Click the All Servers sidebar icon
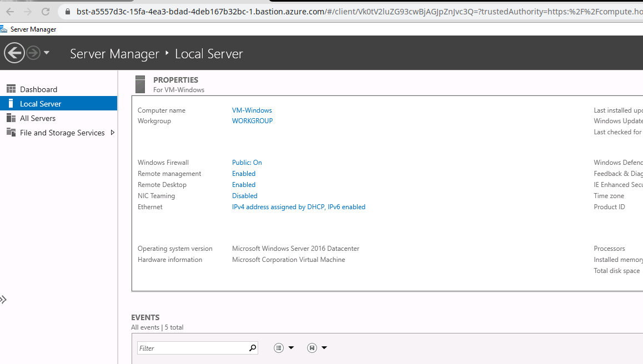 tap(11, 118)
